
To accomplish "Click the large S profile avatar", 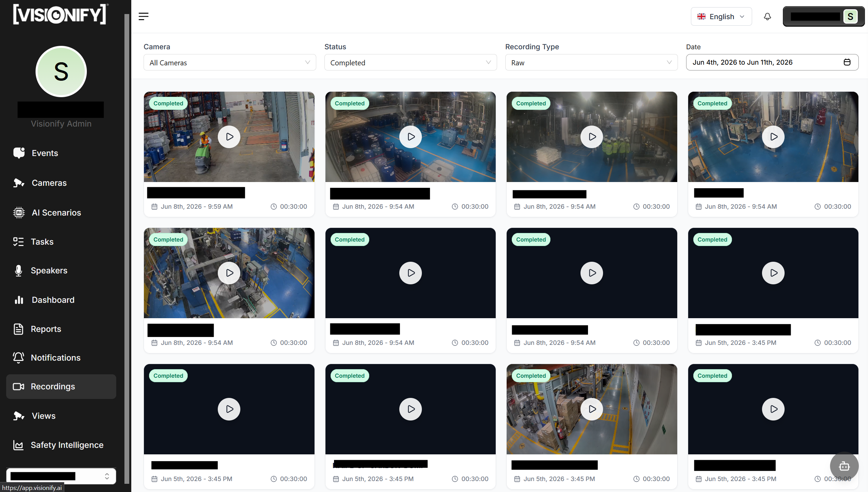I will point(61,72).
